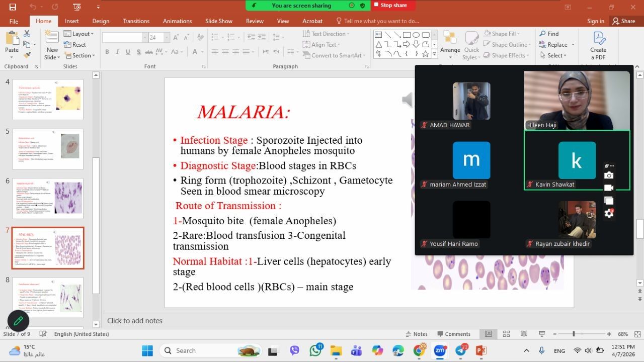The height and width of the screenshot is (362, 644).
Task: Click the floating green annotate pencil button
Action: coord(18,321)
